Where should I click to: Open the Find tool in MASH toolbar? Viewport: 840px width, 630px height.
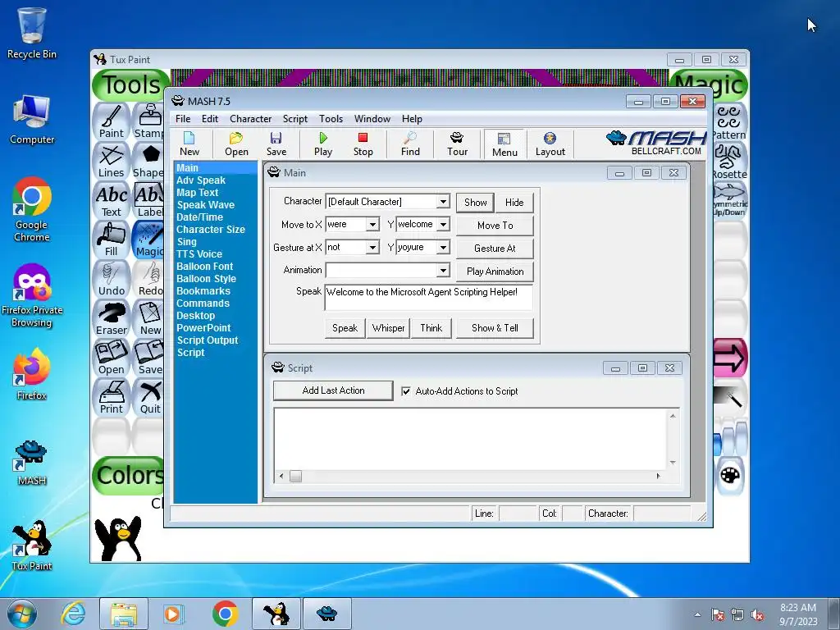(410, 144)
